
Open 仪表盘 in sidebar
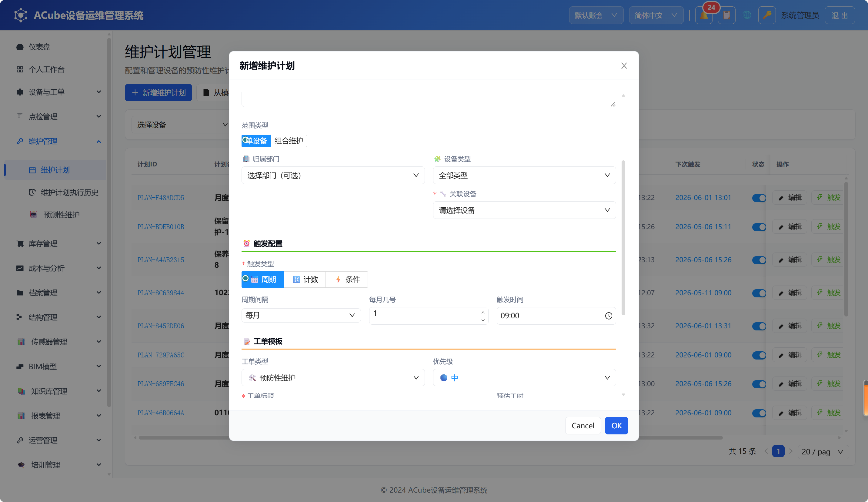55,47
